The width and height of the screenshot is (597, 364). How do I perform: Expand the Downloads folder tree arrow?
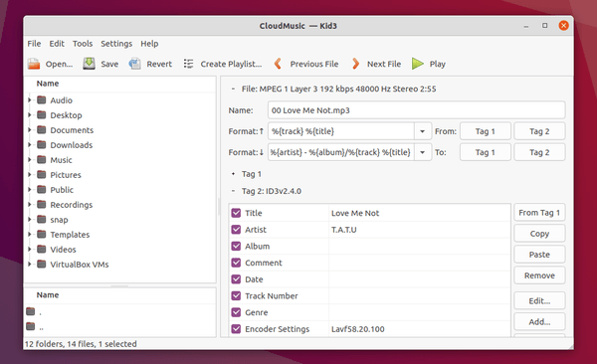tap(30, 144)
